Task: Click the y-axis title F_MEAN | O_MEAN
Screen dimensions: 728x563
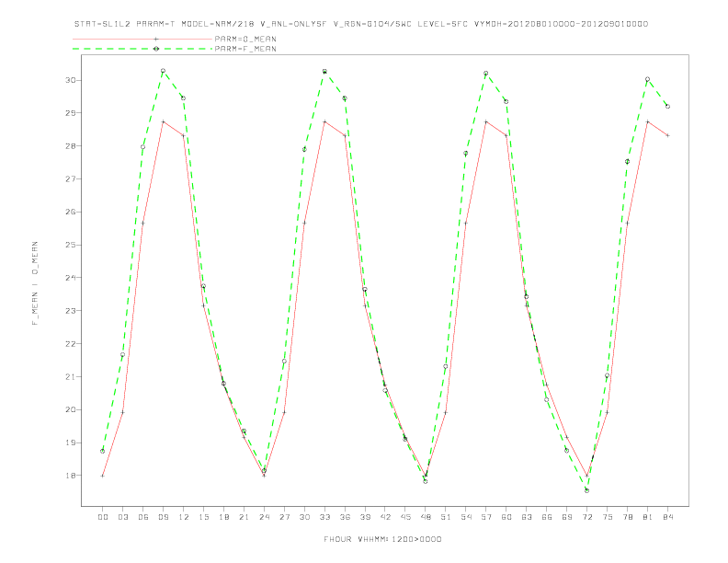Action: (35, 283)
